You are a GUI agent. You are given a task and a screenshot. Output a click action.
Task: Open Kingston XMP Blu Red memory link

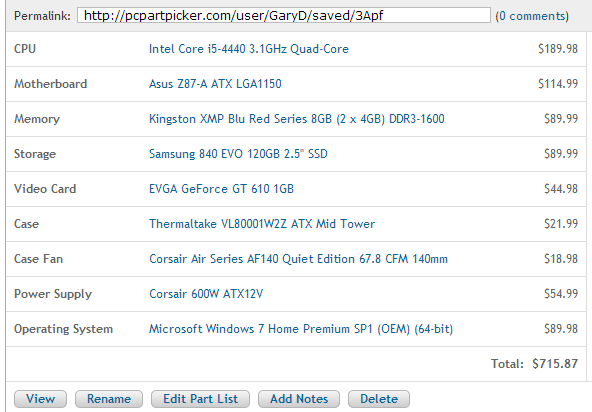point(296,119)
